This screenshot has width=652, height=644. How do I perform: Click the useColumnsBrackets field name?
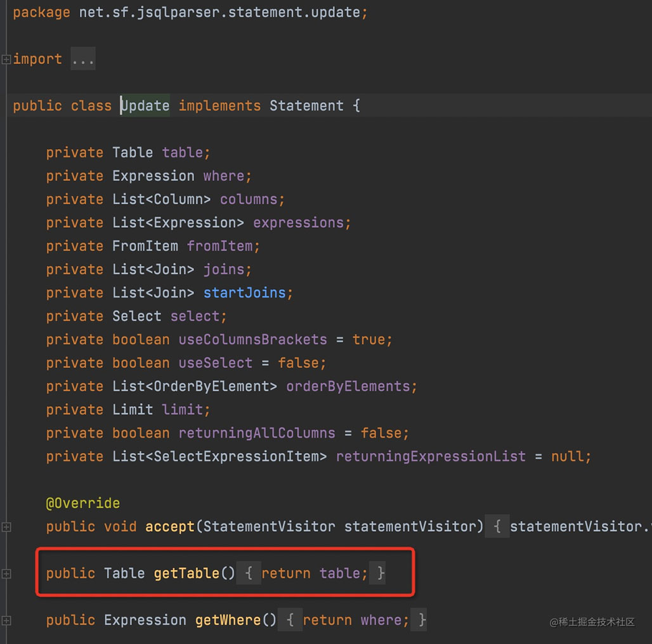[x=252, y=339]
